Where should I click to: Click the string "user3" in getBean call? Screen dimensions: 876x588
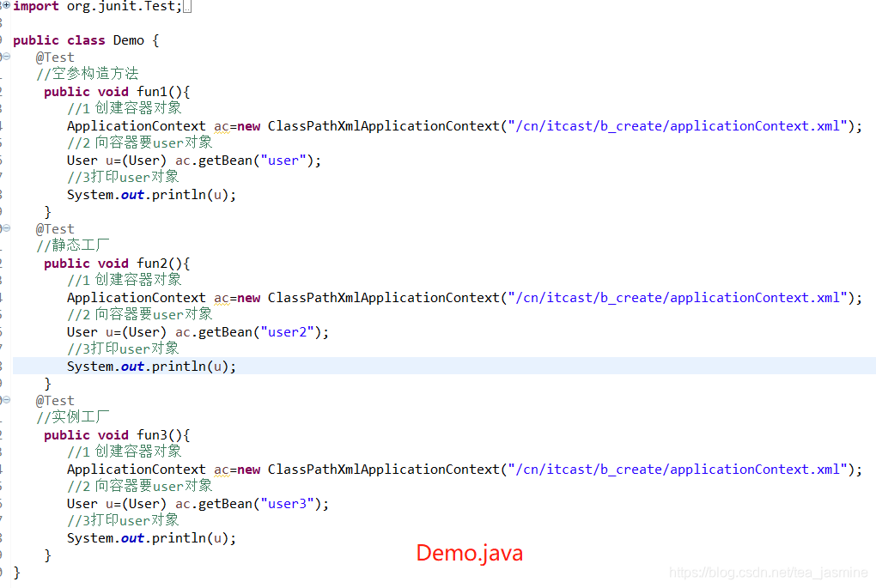[x=287, y=503]
